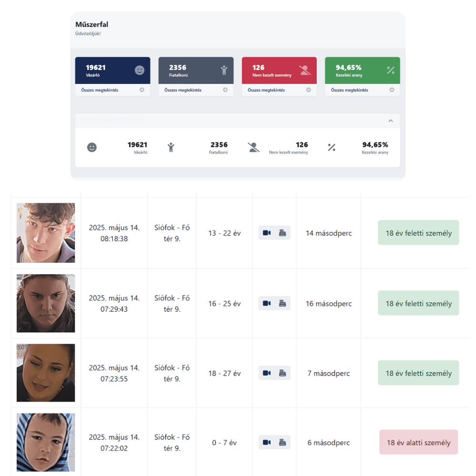Collapse the summary panel with chevron
Screen dimensions: 476x476
click(x=391, y=121)
